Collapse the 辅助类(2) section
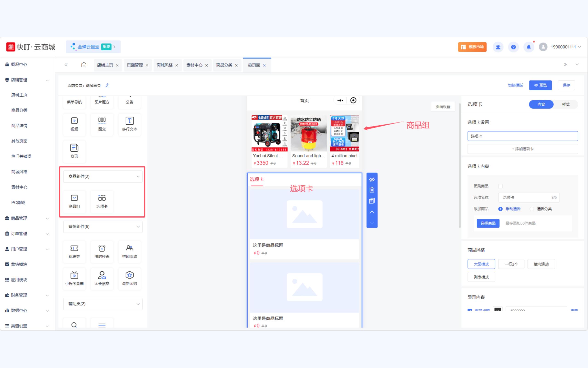 (103, 304)
